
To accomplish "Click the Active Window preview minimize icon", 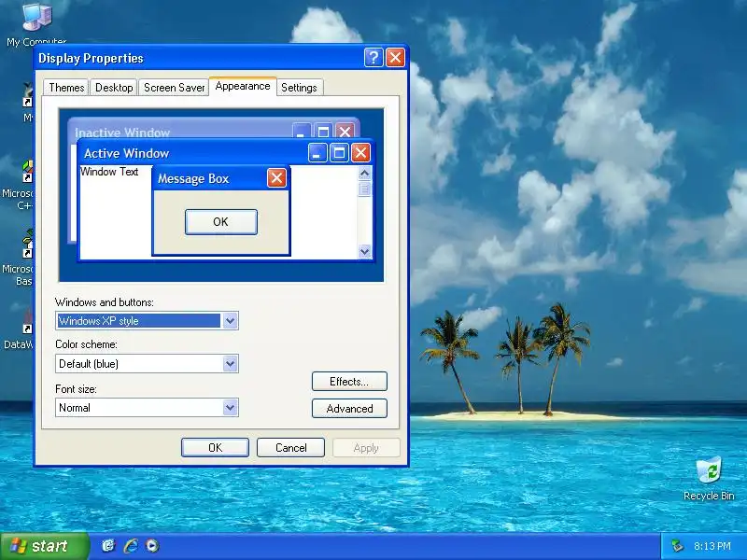I will click(317, 153).
